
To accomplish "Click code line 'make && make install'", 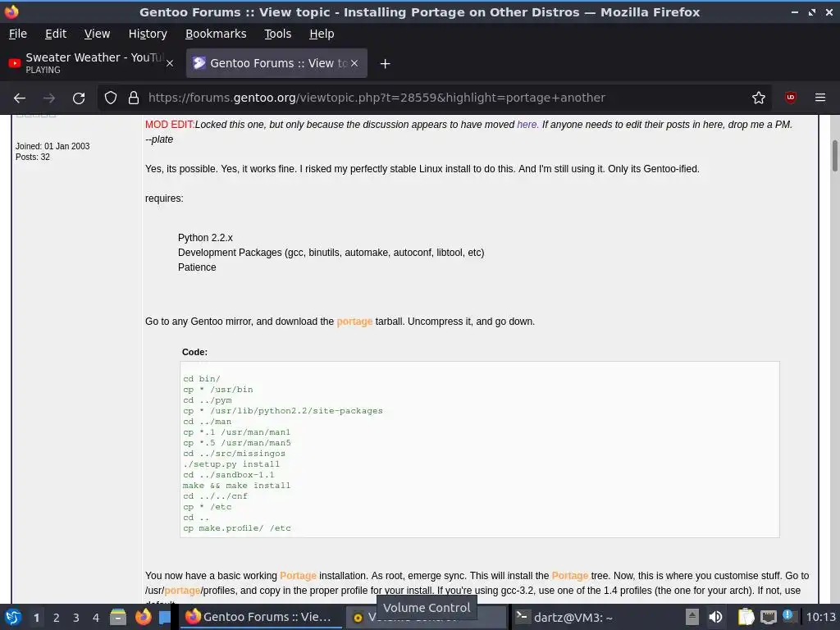I will pyautogui.click(x=236, y=486).
